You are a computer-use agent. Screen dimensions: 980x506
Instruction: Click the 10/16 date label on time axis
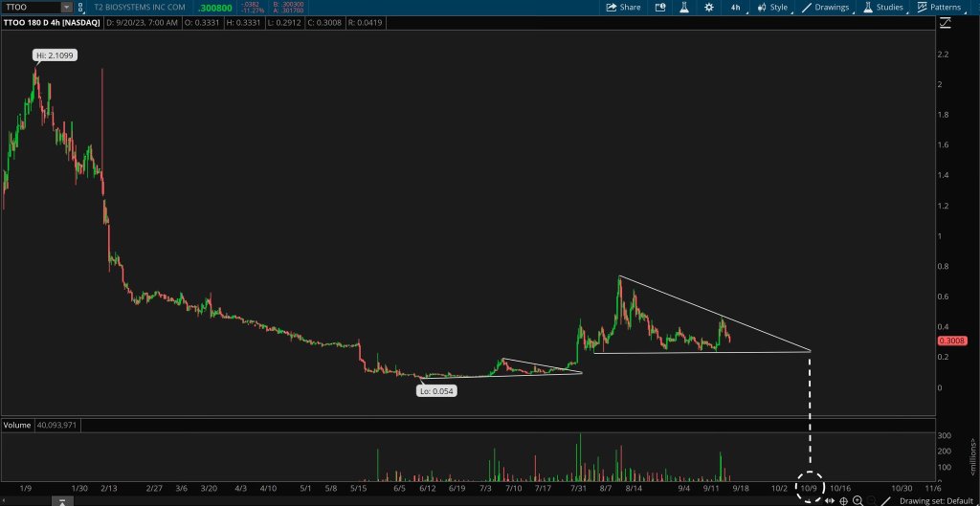840,488
